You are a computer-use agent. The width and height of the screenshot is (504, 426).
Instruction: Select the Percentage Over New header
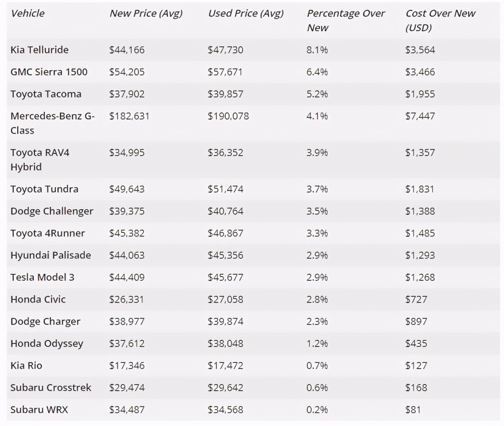click(346, 20)
